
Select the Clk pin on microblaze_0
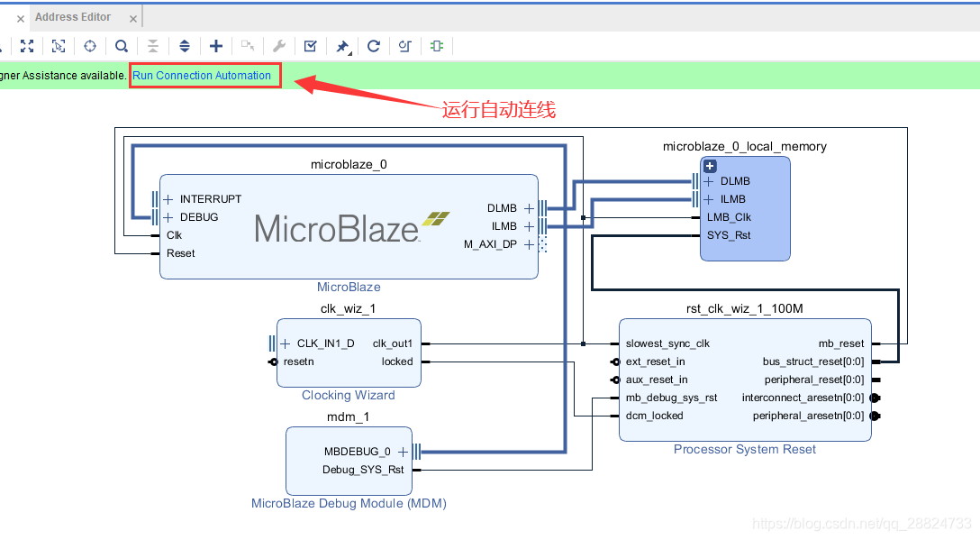point(175,235)
